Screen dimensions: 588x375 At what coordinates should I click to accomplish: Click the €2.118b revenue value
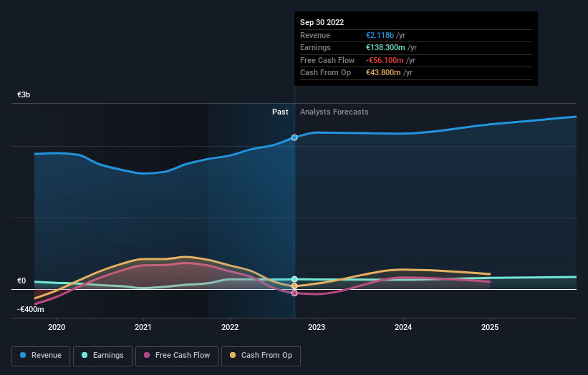(380, 35)
